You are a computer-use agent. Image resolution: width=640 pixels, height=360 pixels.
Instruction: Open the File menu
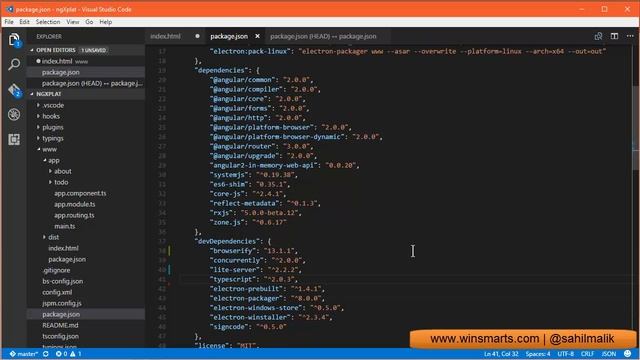pos(9,22)
